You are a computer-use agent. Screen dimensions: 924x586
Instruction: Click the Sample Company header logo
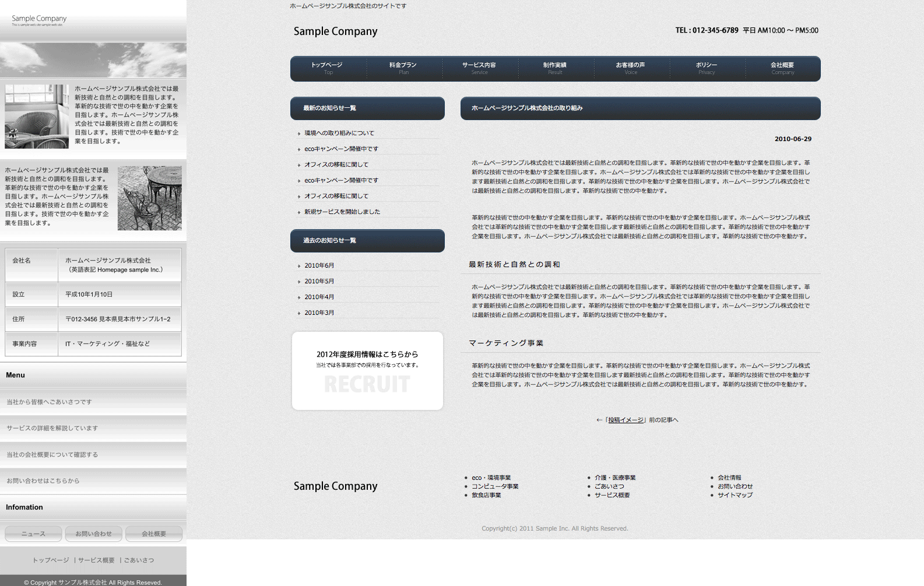335,31
